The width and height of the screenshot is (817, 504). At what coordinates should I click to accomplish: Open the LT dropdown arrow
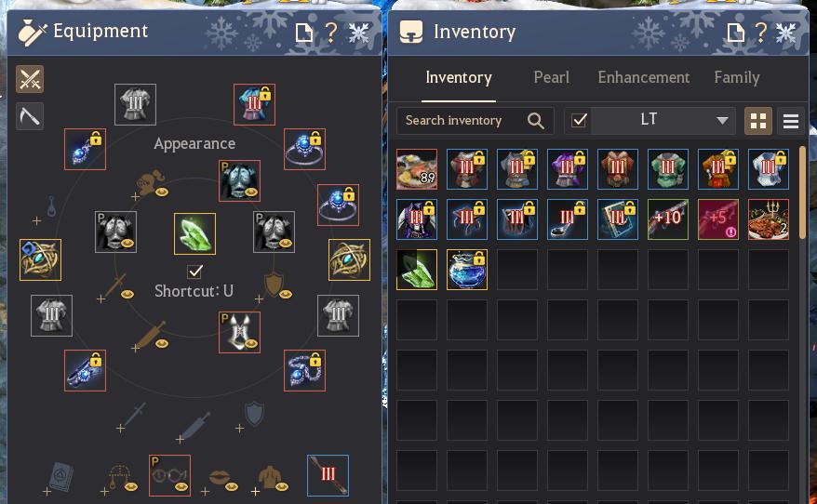tap(722, 121)
